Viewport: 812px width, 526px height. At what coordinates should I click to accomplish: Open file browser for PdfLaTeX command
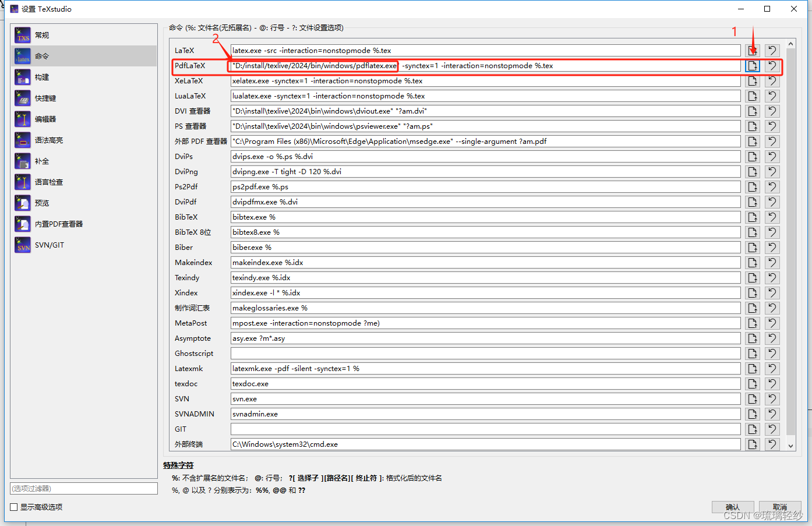(x=753, y=66)
